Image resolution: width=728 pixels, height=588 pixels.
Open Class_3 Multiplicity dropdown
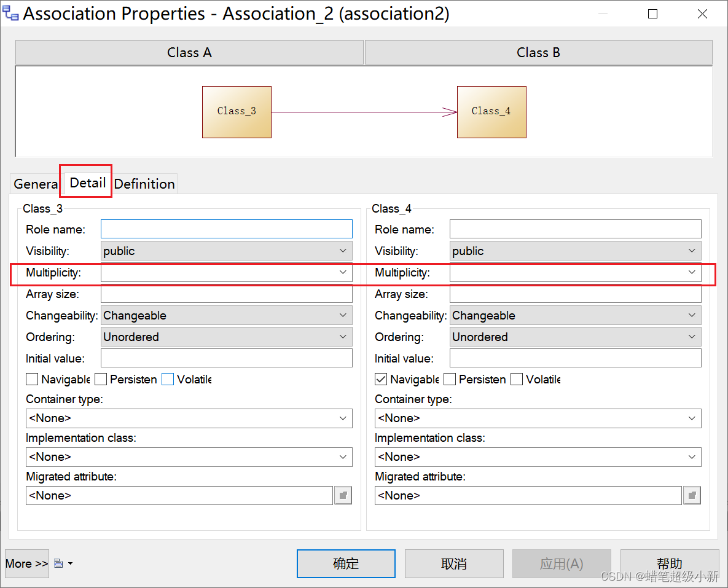point(227,272)
